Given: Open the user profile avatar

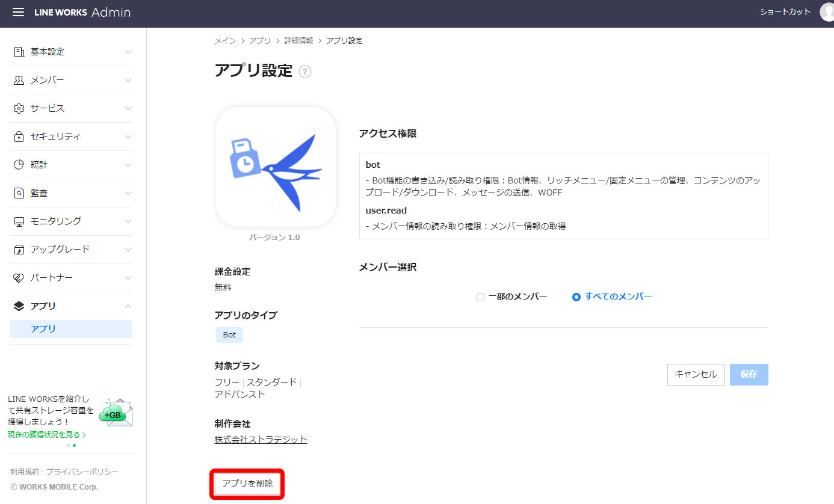Looking at the screenshot, I should (x=827, y=12).
